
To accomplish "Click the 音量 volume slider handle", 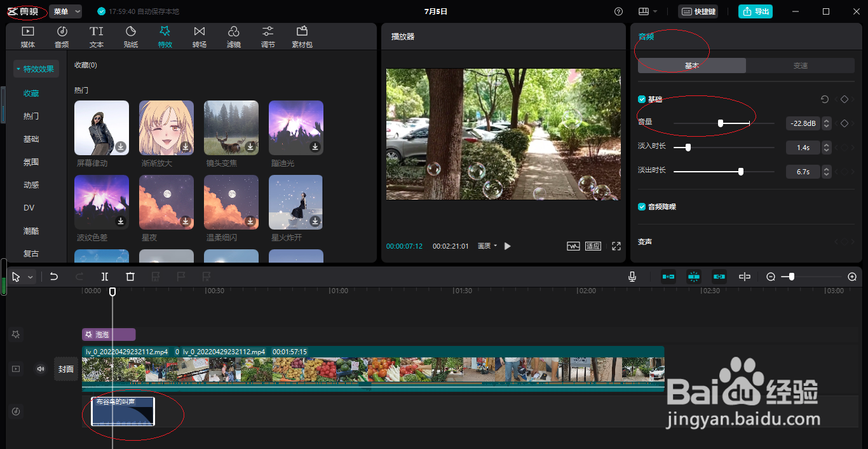I will click(x=721, y=123).
